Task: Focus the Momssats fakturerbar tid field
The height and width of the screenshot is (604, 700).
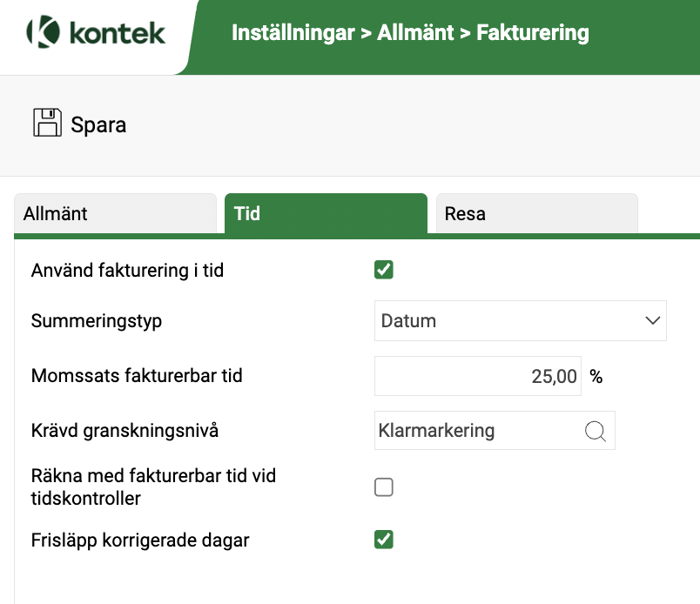Action: tap(478, 376)
